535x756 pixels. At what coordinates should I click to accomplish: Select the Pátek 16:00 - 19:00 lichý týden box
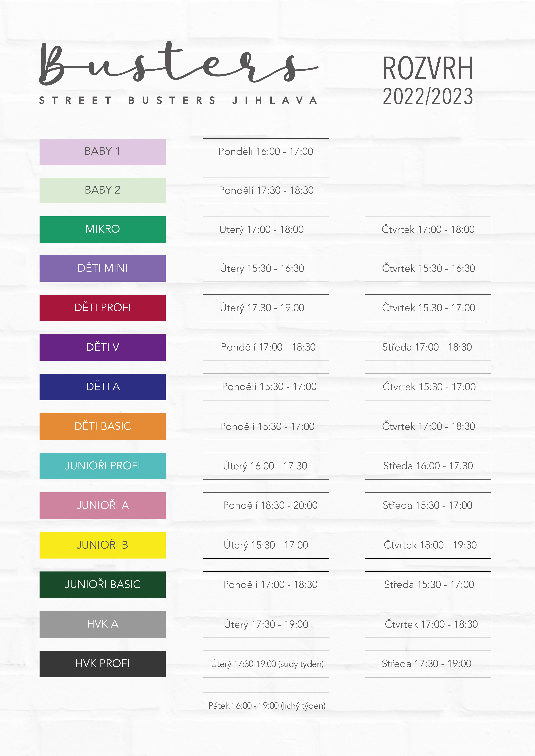266,706
